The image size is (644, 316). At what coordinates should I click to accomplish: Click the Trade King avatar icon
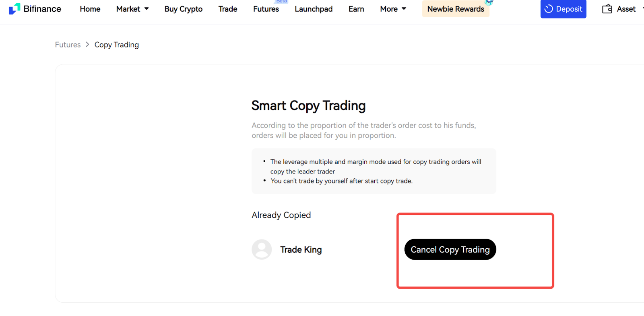(x=262, y=250)
